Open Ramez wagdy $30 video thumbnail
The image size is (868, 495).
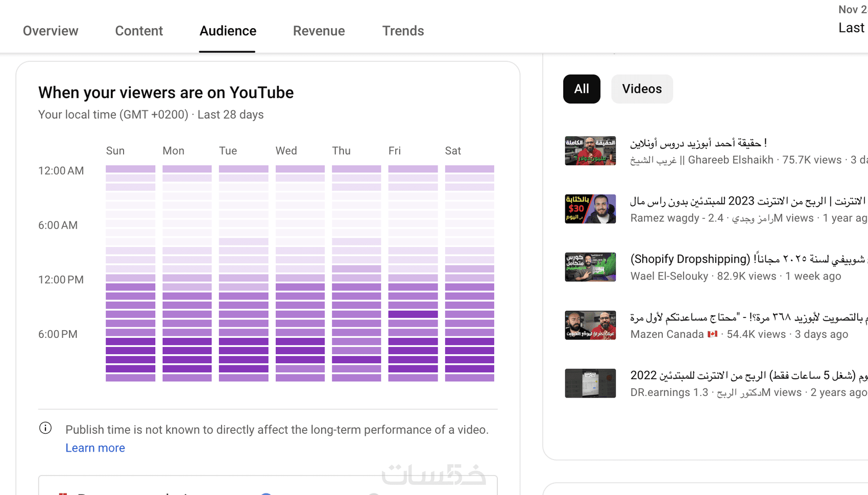tap(590, 209)
